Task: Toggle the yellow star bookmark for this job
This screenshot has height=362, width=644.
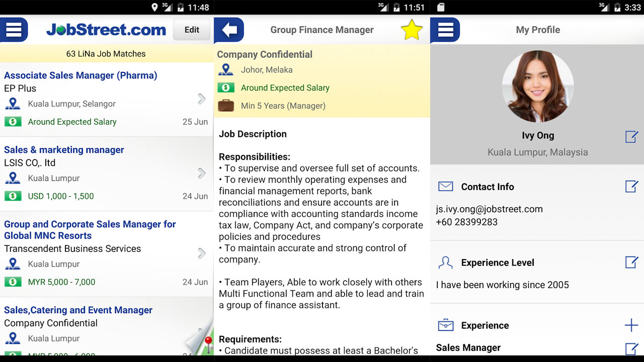Action: coord(412,30)
